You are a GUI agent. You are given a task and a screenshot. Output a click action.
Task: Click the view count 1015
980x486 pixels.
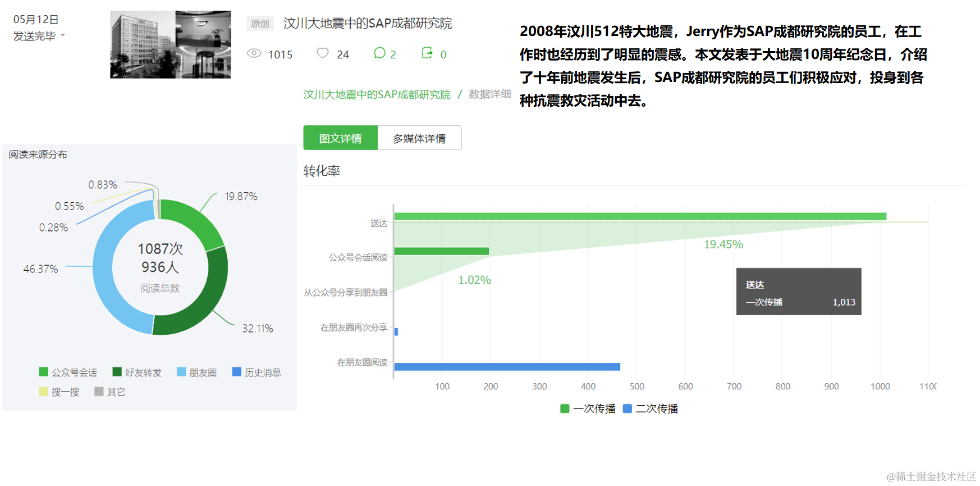pos(280,54)
